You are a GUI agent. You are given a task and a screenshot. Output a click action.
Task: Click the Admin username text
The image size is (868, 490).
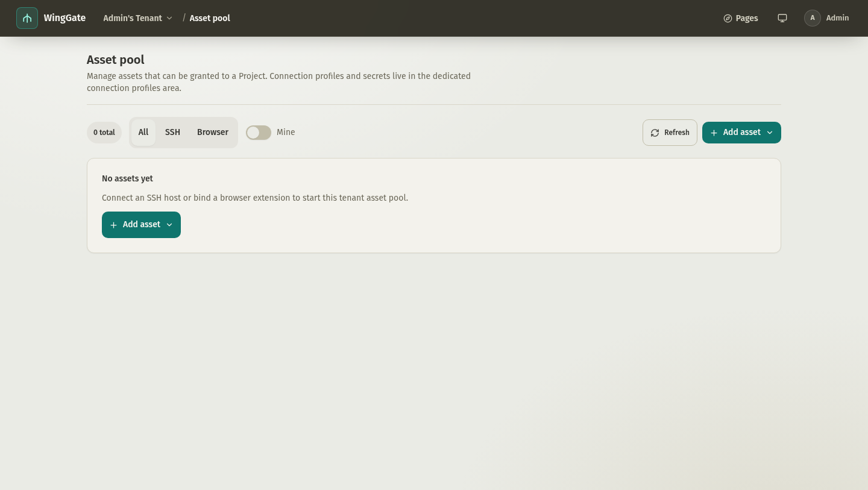(837, 18)
